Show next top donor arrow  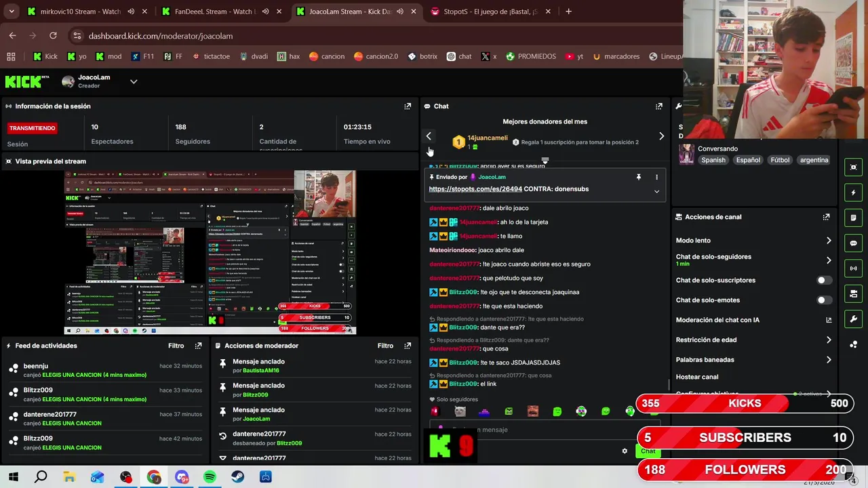point(662,136)
